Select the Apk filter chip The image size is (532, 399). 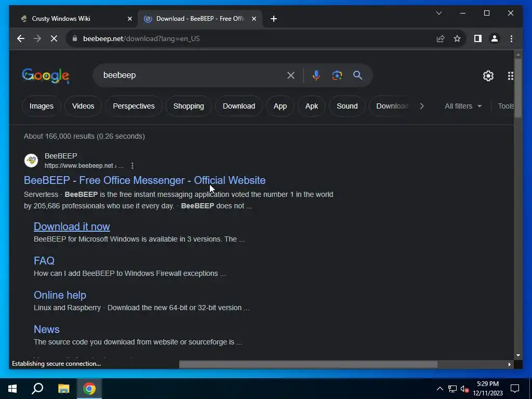tap(312, 106)
